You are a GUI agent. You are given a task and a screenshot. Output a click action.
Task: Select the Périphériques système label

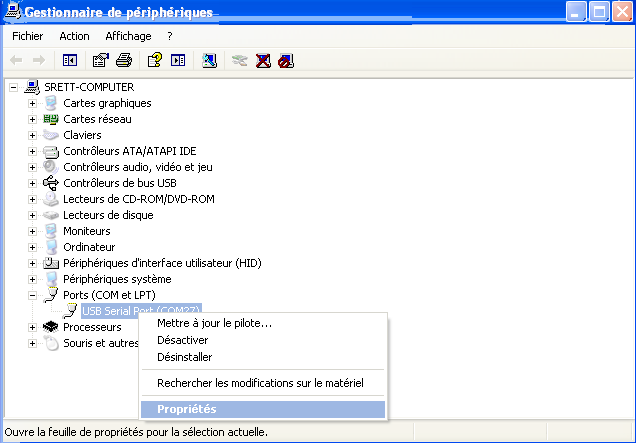pyautogui.click(x=117, y=279)
